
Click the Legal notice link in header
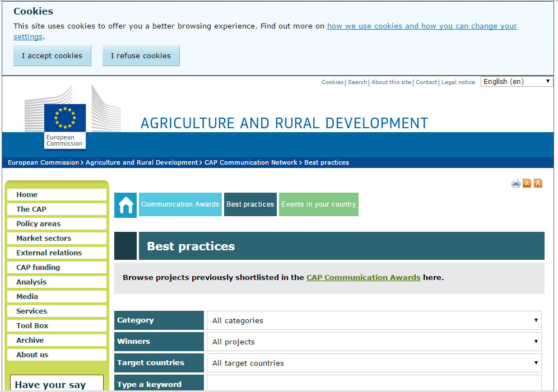(458, 82)
